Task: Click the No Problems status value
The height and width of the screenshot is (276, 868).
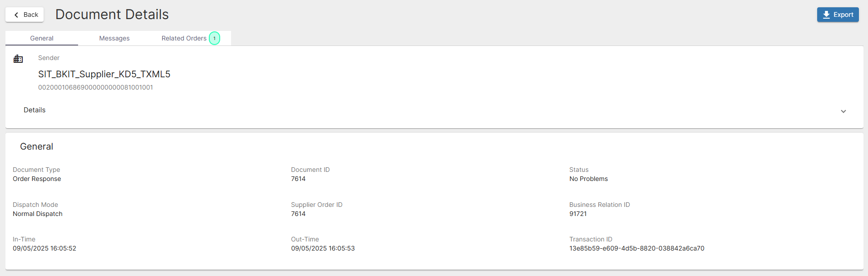Action: [x=588, y=179]
